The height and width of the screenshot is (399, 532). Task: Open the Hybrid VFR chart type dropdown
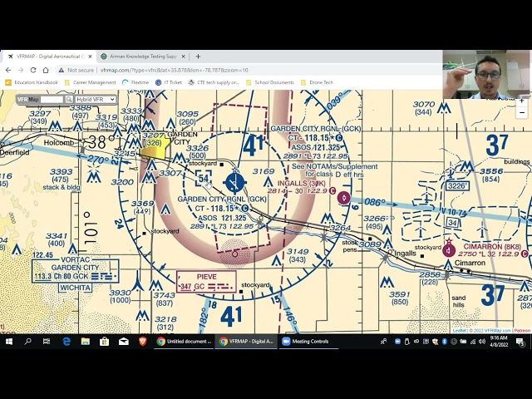96,99
